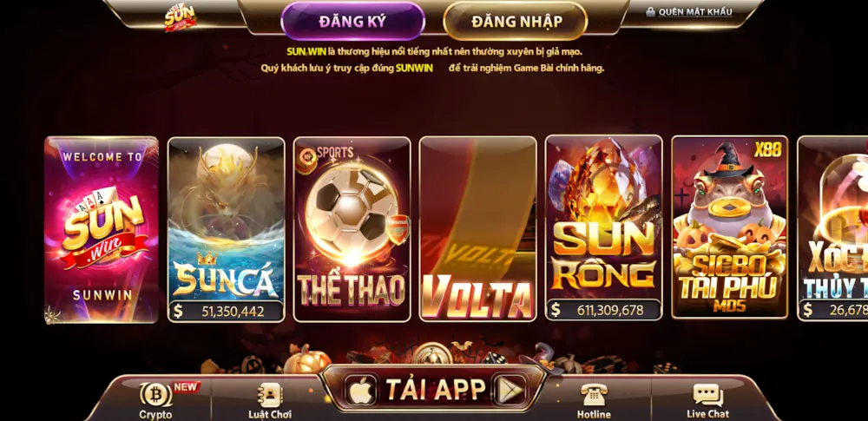Tap the Google Play download icon

509,390
